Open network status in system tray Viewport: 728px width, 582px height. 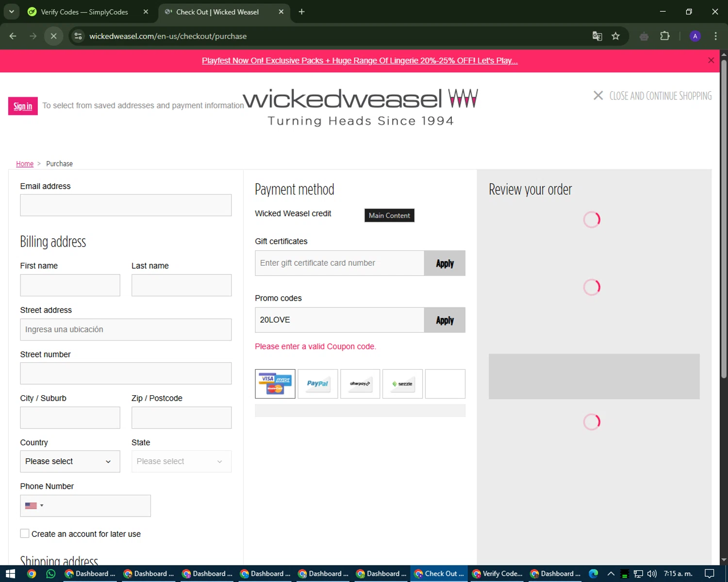tap(638, 574)
